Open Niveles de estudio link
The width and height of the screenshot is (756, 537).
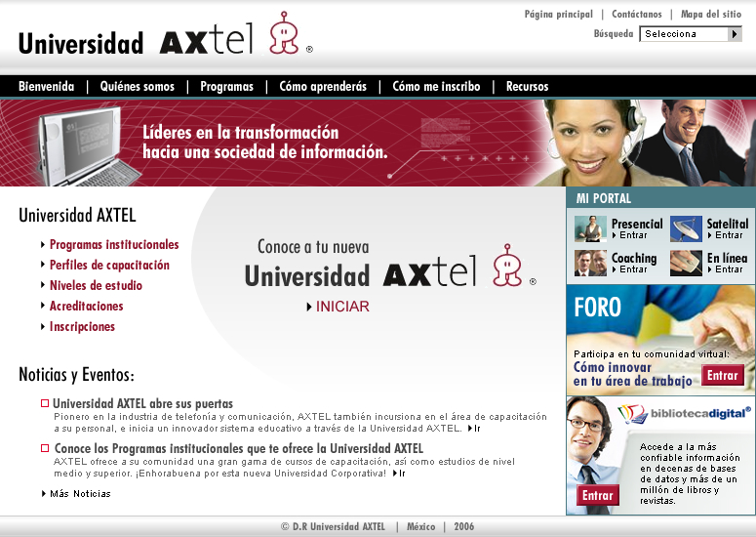point(96,286)
